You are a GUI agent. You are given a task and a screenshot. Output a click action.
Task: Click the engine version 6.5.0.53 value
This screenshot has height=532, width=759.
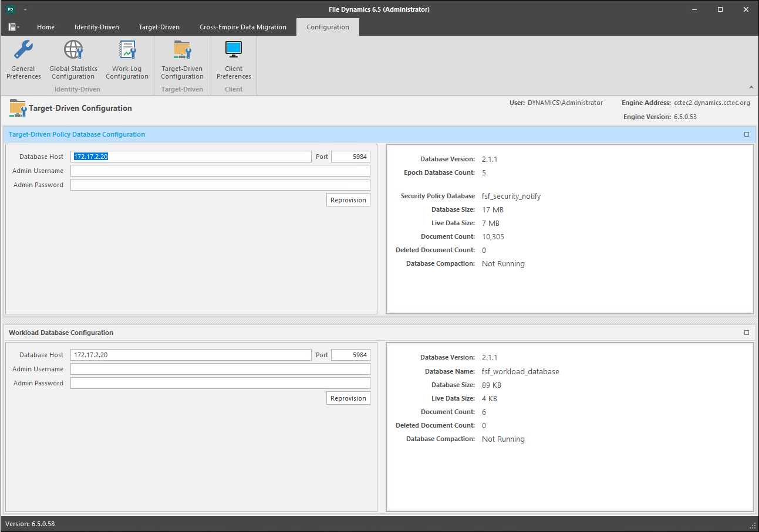click(685, 117)
